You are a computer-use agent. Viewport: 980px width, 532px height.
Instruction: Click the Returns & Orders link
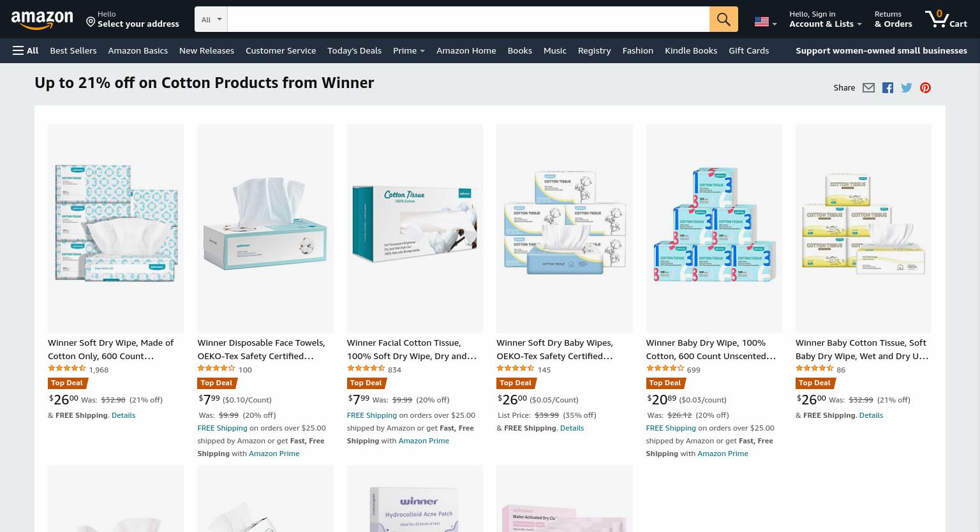pos(893,19)
